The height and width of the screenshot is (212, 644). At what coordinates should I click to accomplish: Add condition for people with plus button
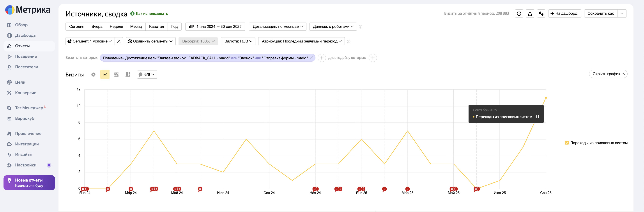click(373, 58)
